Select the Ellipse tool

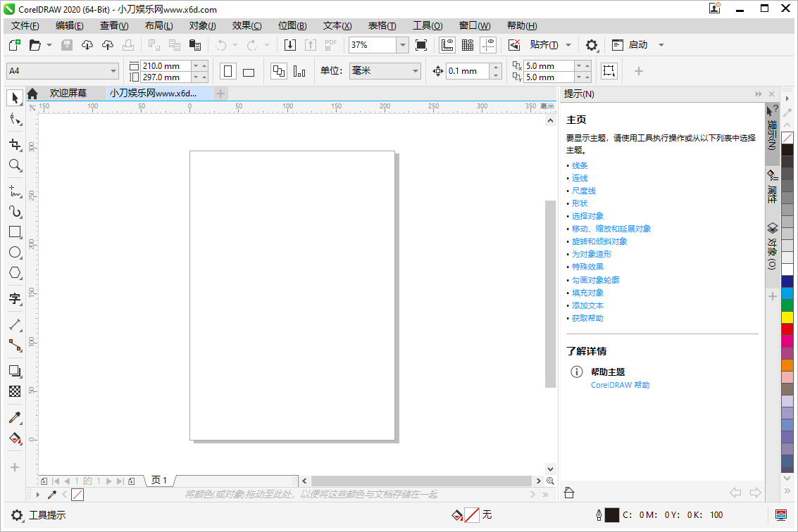point(15,252)
